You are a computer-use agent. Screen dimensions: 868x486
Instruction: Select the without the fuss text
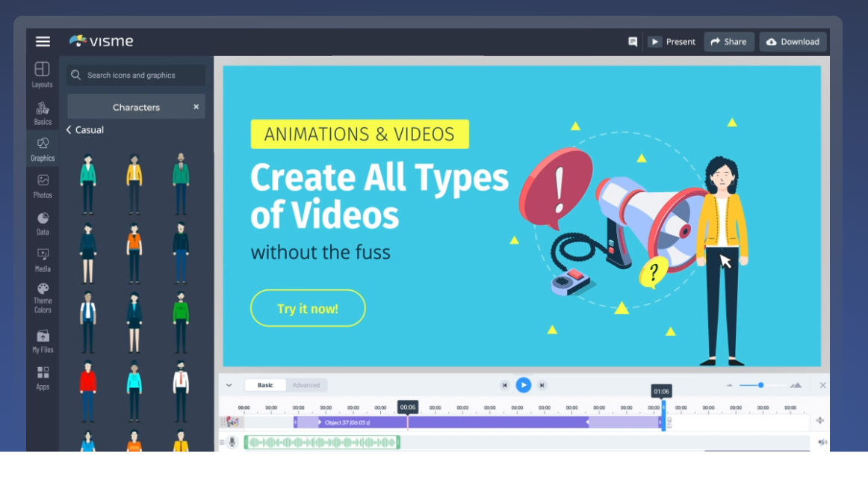[320, 253]
